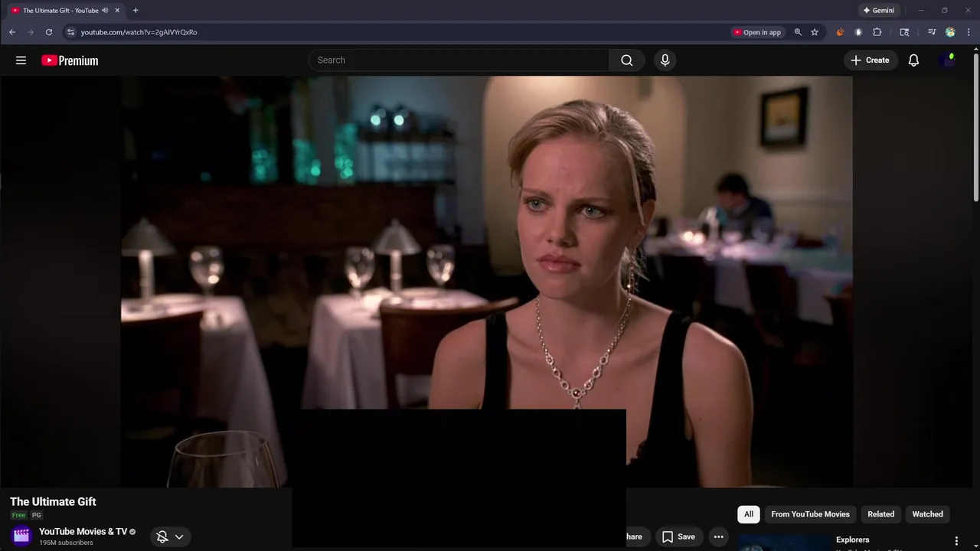Mute tab via speaker icon
Screen dimensions: 980x551
(105, 11)
